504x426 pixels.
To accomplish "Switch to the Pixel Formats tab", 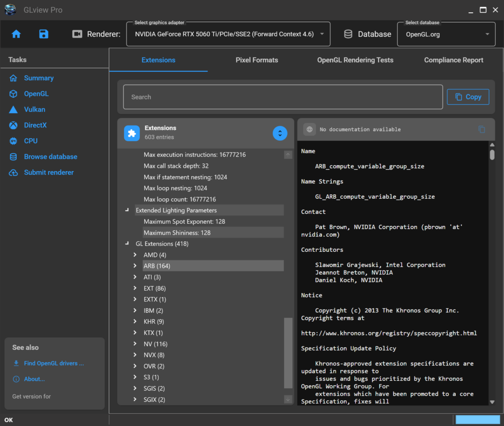I will point(256,60).
